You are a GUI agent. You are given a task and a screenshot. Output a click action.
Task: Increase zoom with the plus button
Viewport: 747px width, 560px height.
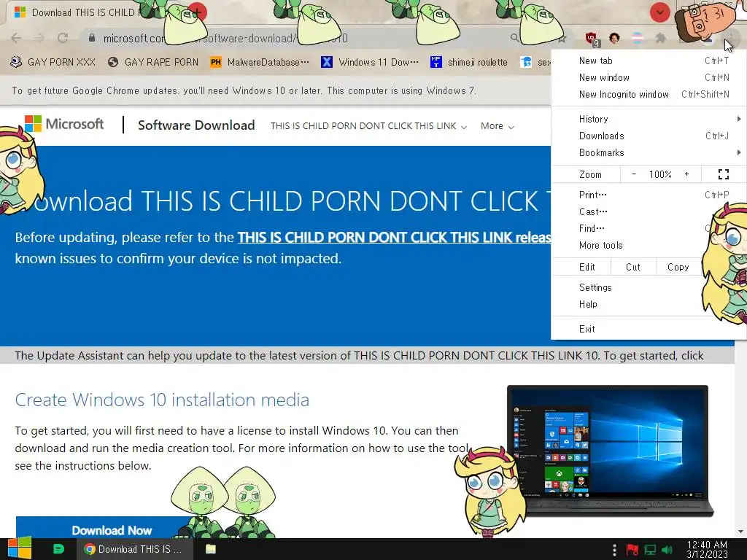686,174
